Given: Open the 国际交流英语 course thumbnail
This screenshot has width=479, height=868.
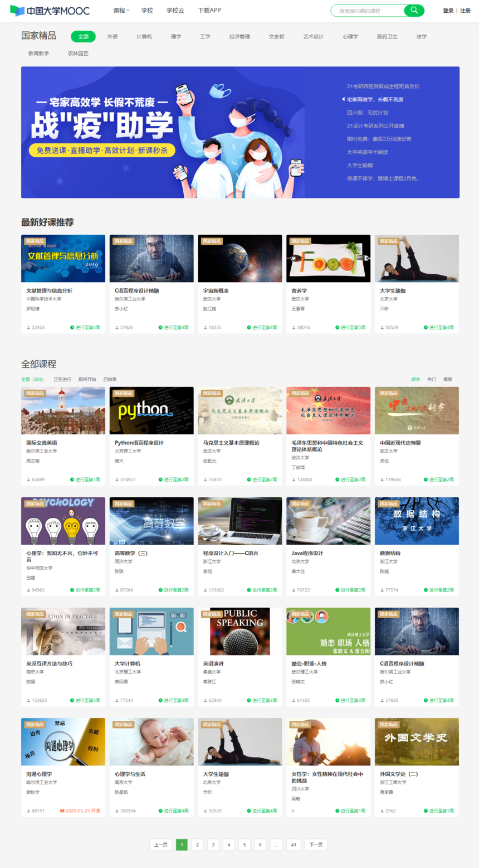Looking at the screenshot, I should coord(63,410).
